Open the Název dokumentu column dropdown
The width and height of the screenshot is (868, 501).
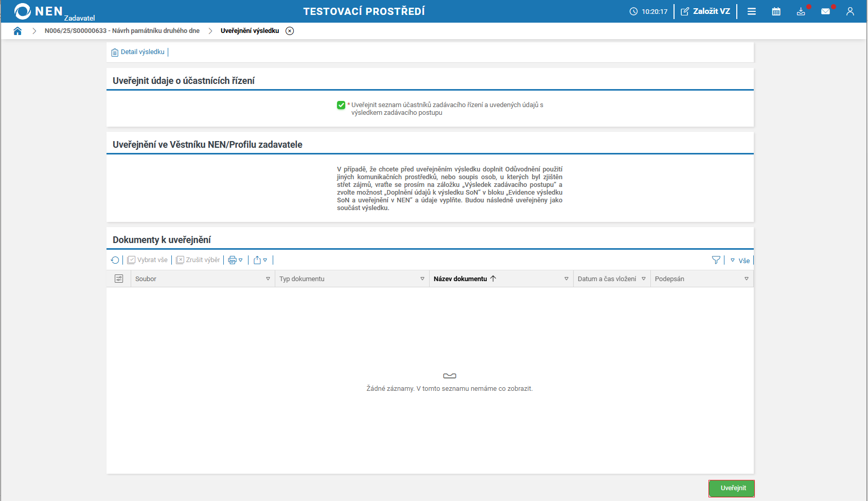pyautogui.click(x=566, y=279)
